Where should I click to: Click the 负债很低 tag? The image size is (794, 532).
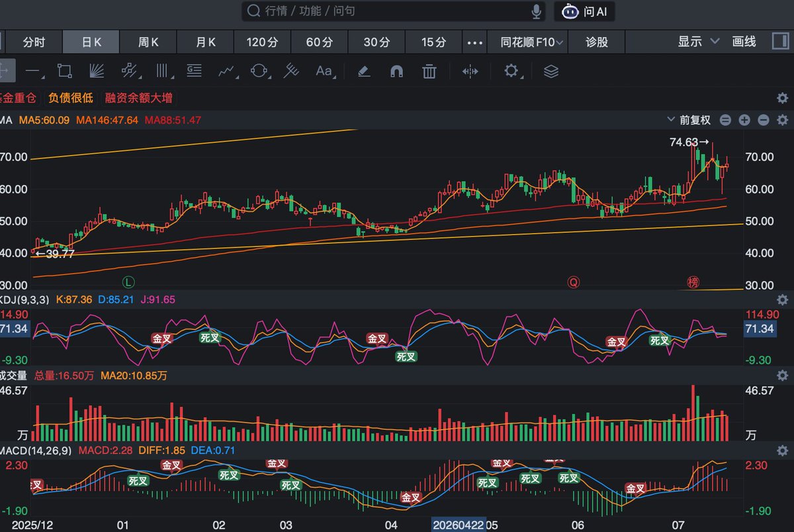coord(71,98)
